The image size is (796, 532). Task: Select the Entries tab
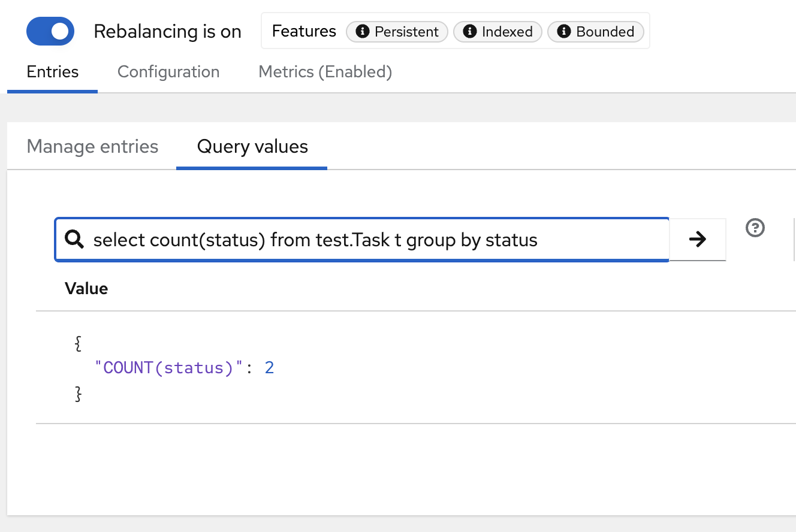[53, 72]
